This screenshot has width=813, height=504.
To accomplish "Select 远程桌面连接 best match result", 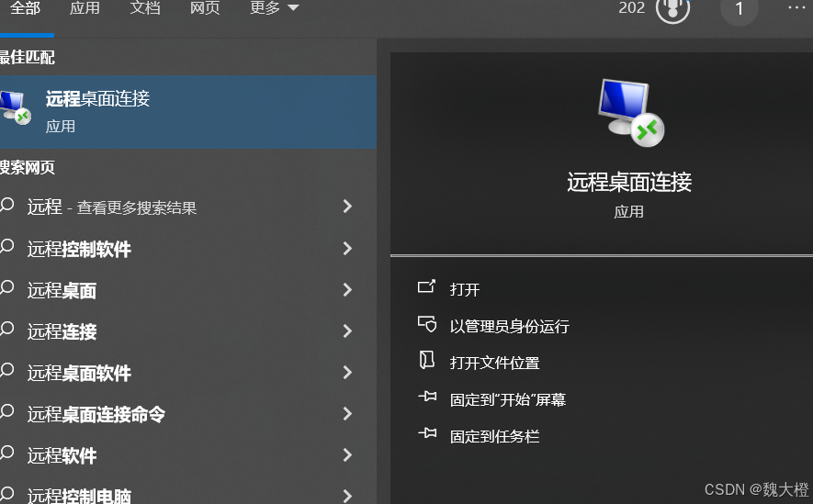I will coord(188,112).
